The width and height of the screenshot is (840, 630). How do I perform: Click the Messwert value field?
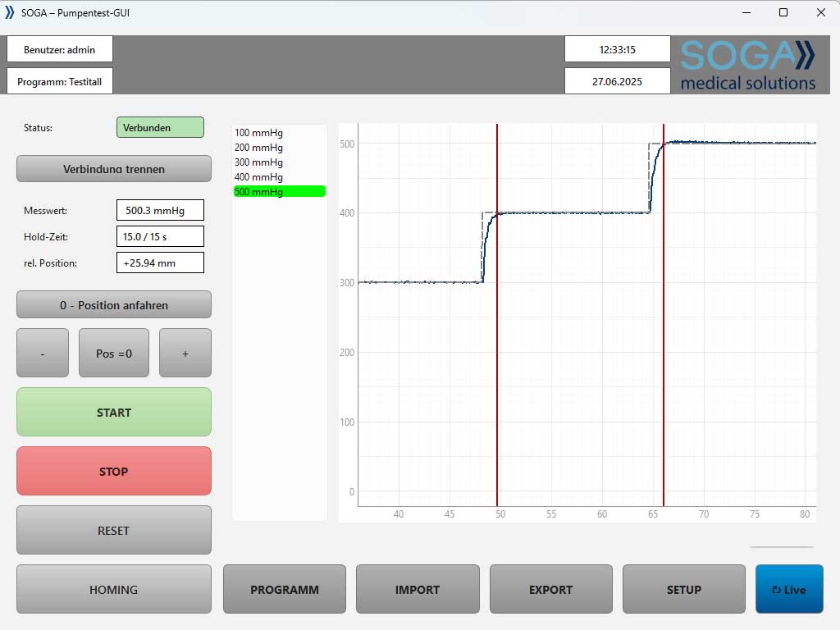160,211
